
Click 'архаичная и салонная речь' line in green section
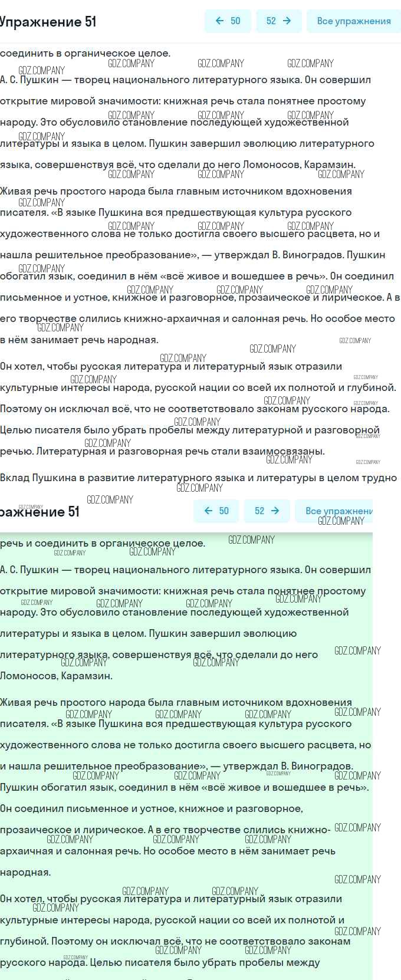coord(167,851)
